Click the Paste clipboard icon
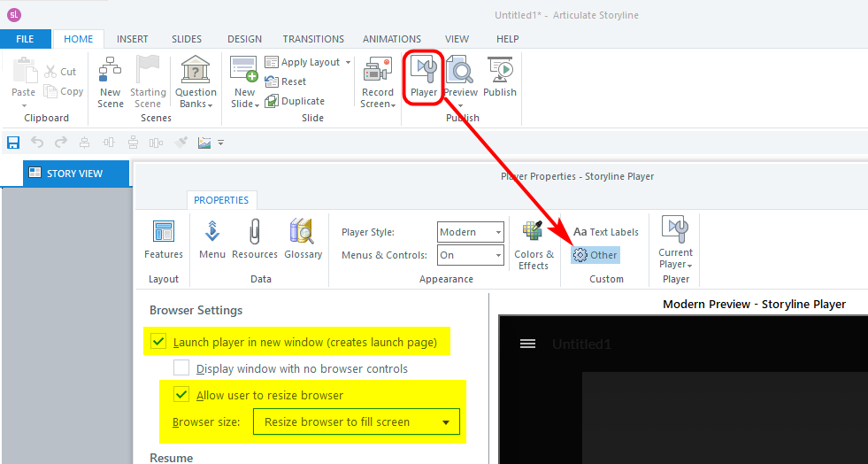Viewport: 868px width, 464px height. (x=24, y=69)
